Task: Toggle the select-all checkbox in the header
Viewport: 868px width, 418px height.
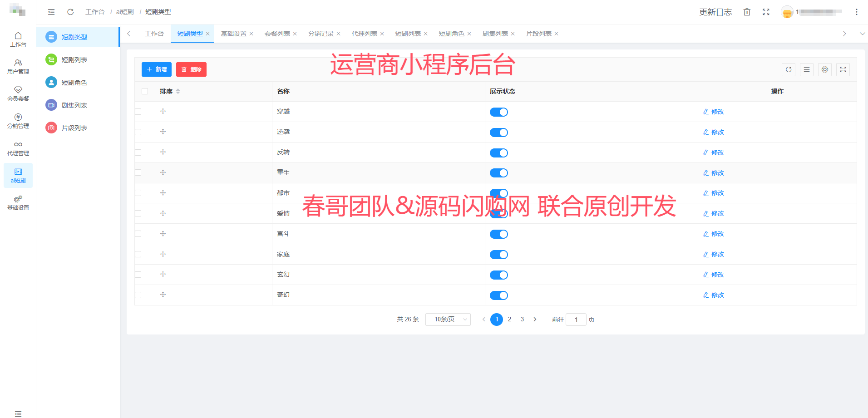Action: coord(145,91)
